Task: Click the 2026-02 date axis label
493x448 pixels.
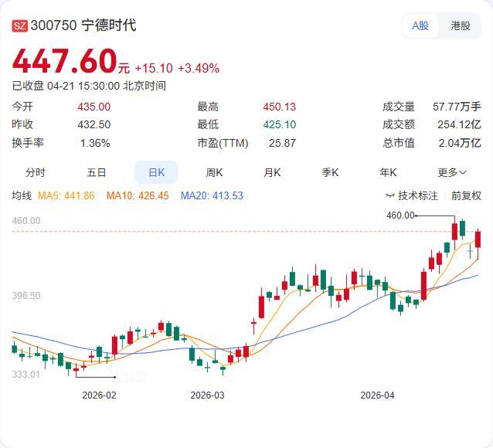Action: click(x=100, y=395)
